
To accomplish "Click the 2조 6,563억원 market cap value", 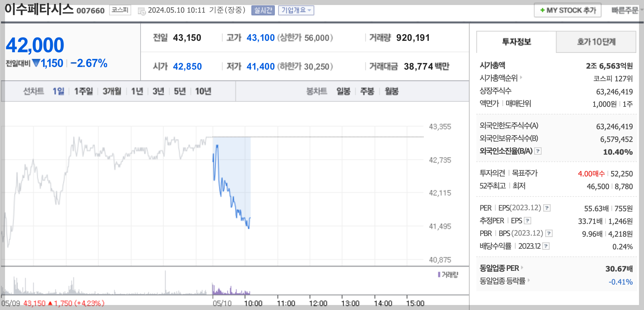I will coord(609,66).
